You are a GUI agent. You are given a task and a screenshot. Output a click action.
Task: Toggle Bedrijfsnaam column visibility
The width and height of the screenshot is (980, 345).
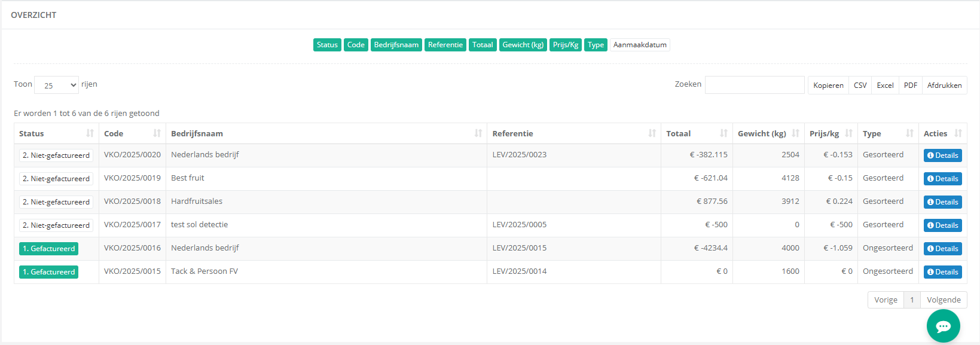[x=396, y=45]
